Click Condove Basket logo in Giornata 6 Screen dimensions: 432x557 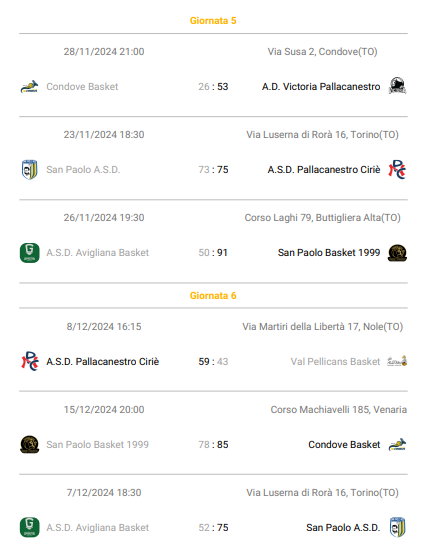pos(397,444)
